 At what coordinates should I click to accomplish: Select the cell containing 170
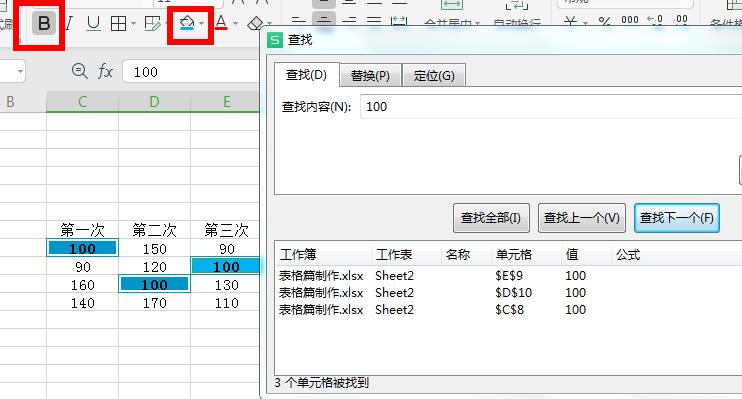pyautogui.click(x=154, y=302)
